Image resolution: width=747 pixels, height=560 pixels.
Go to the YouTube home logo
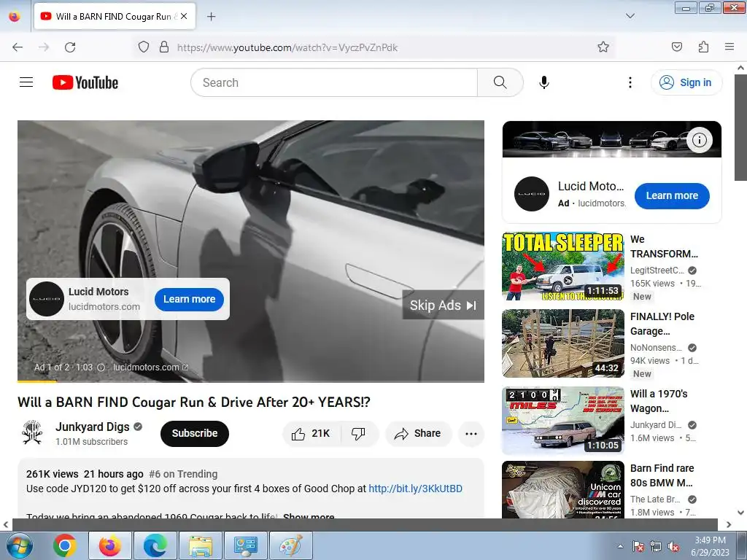(x=85, y=82)
